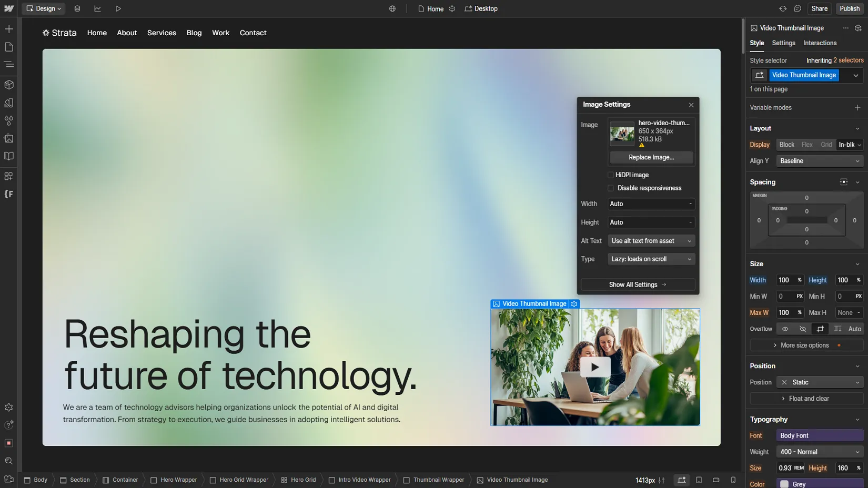Open element settings gear on Video Thumbnail Image label
The image size is (868, 488).
574,304
